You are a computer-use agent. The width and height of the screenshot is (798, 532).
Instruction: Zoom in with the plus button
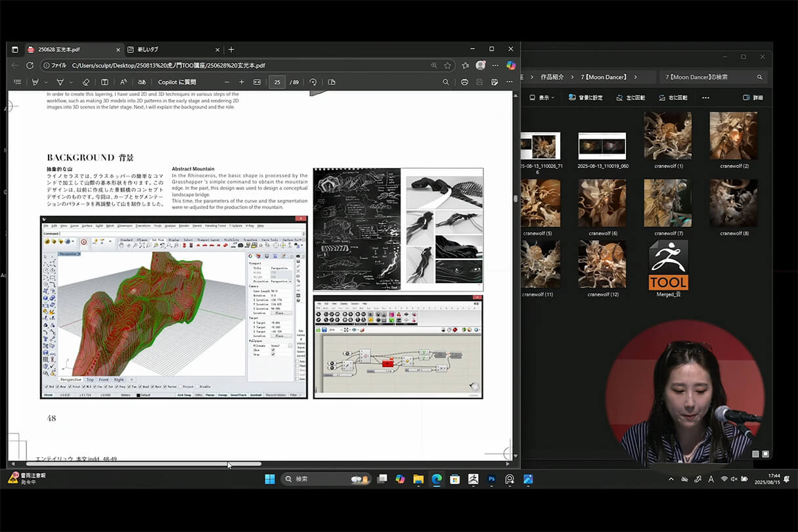(x=242, y=82)
